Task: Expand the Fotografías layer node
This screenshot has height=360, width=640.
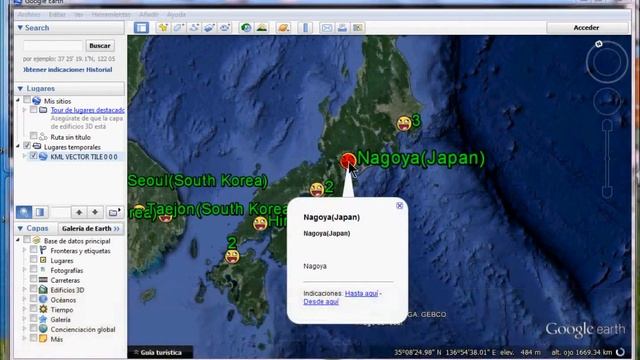Action: (24, 269)
